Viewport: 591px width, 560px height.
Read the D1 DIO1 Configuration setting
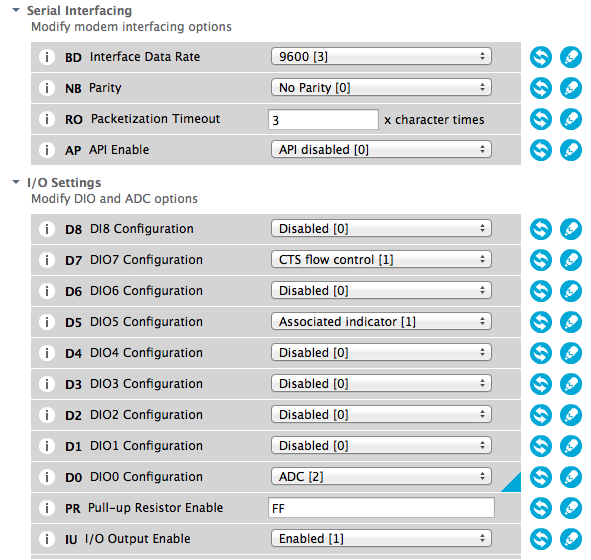[541, 446]
